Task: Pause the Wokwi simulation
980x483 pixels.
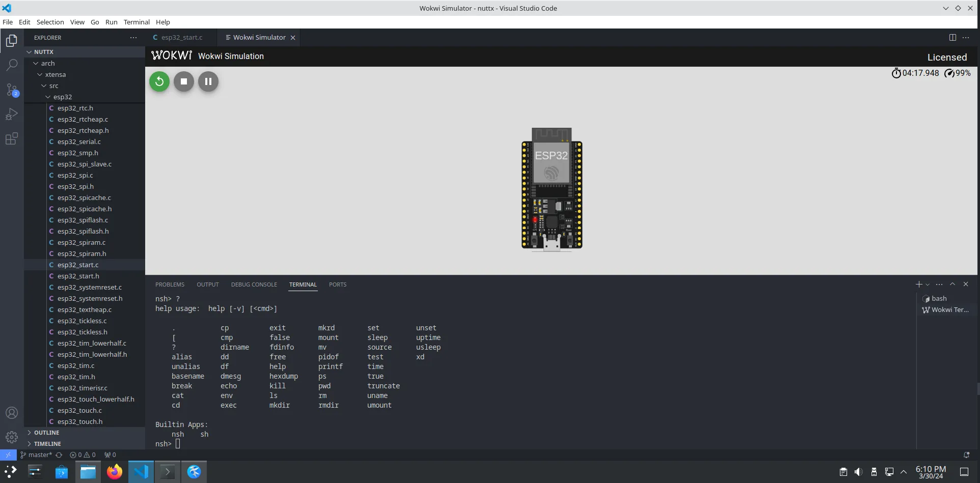Action: (x=208, y=81)
